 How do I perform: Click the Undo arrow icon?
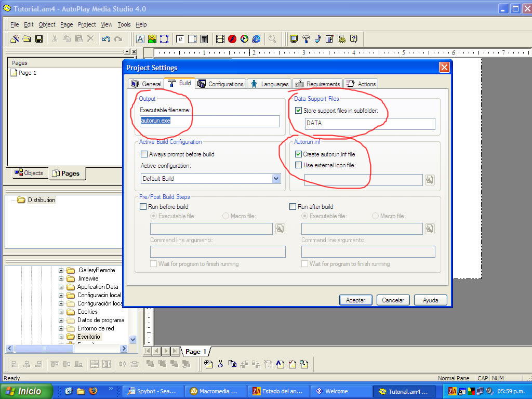click(x=106, y=39)
